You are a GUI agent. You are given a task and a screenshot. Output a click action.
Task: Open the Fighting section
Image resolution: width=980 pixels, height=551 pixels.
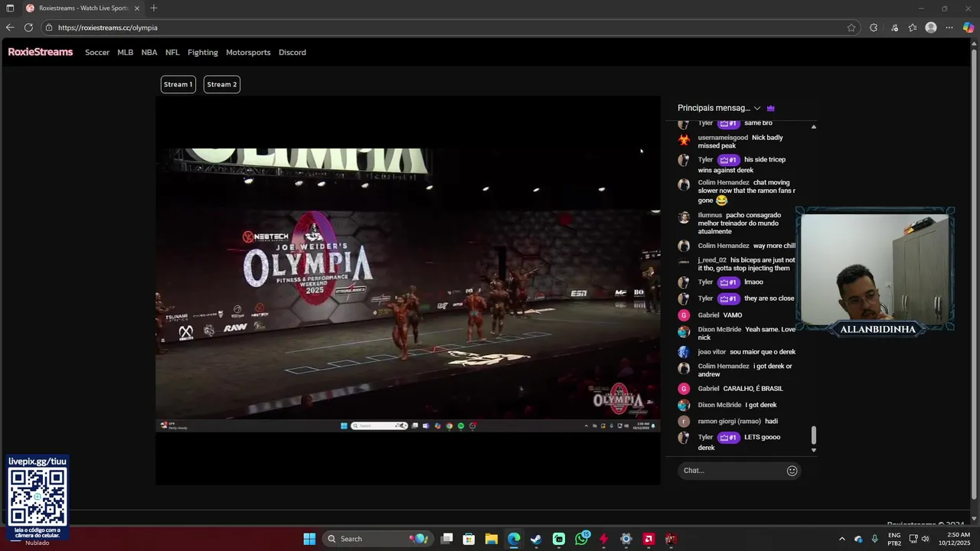(x=203, y=53)
